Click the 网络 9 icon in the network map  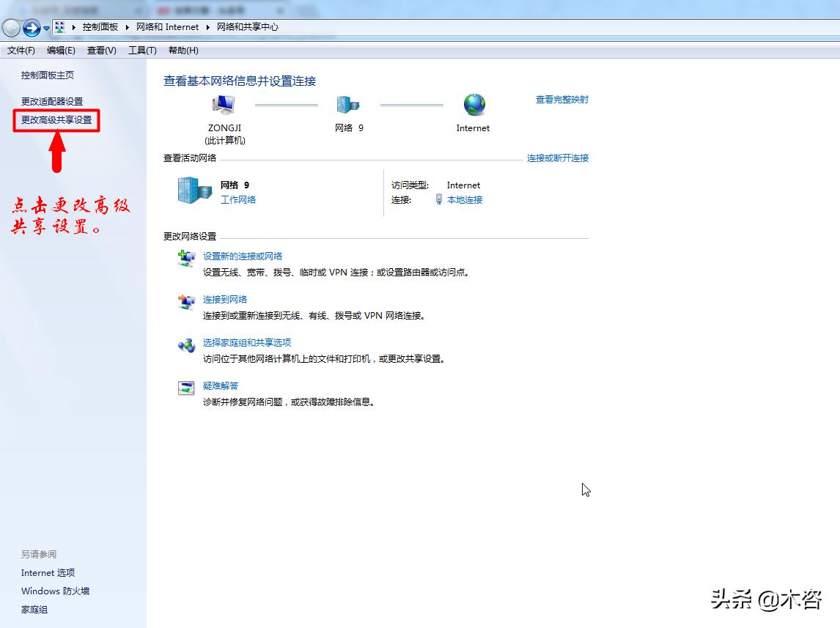(348, 106)
